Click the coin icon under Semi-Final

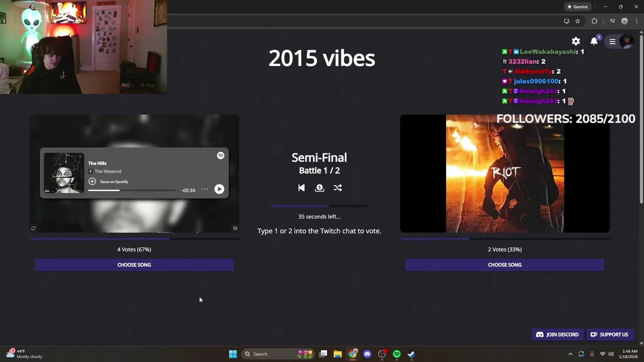coord(319,188)
